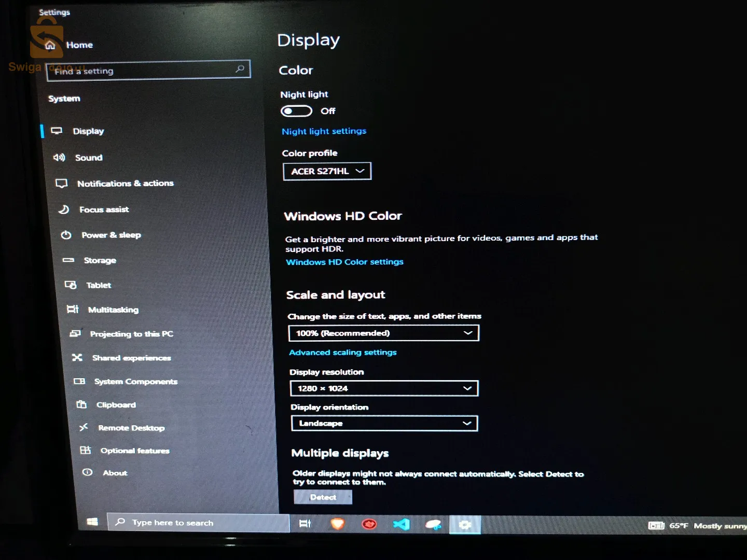Go to Home in Settings

pyautogui.click(x=79, y=45)
